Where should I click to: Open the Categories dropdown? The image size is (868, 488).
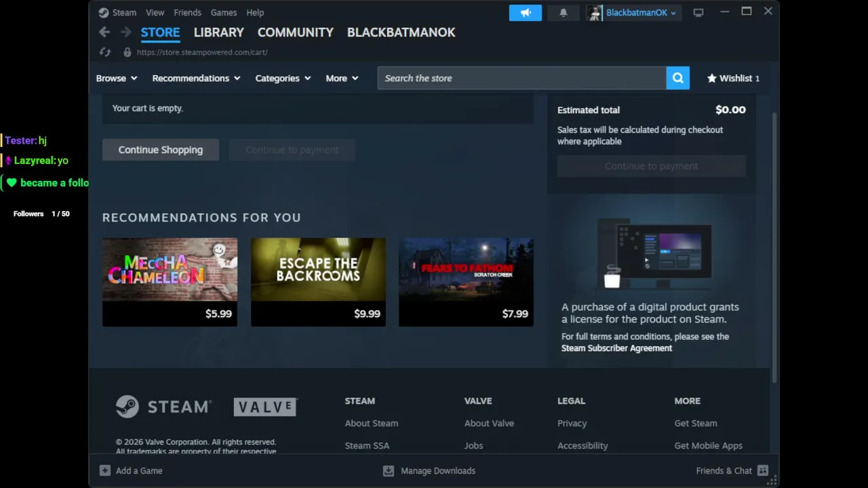[x=283, y=78]
